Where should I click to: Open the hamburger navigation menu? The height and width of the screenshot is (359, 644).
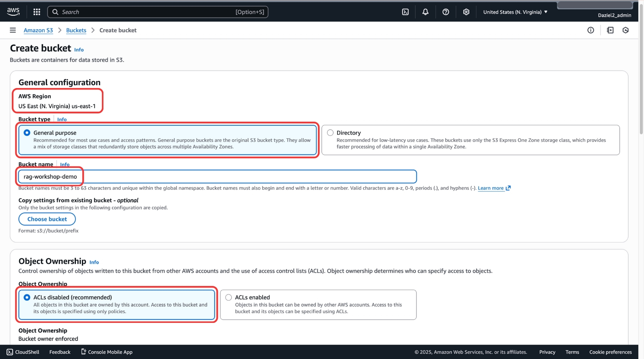tap(13, 30)
